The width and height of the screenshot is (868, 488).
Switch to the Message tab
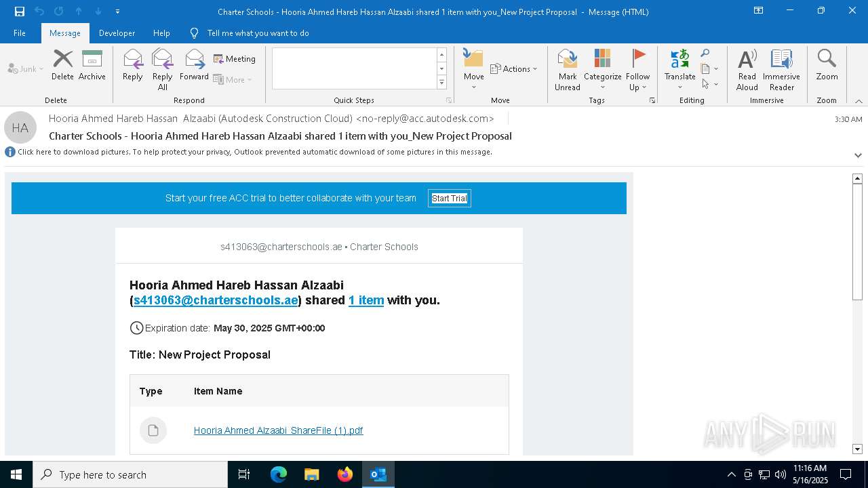tap(65, 33)
